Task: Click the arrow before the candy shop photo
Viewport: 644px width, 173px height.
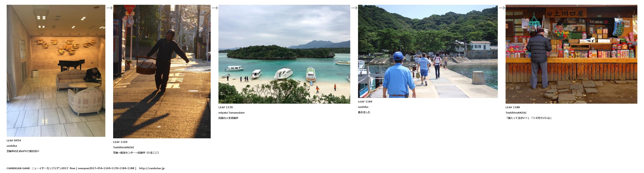Action: pyautogui.click(x=502, y=8)
